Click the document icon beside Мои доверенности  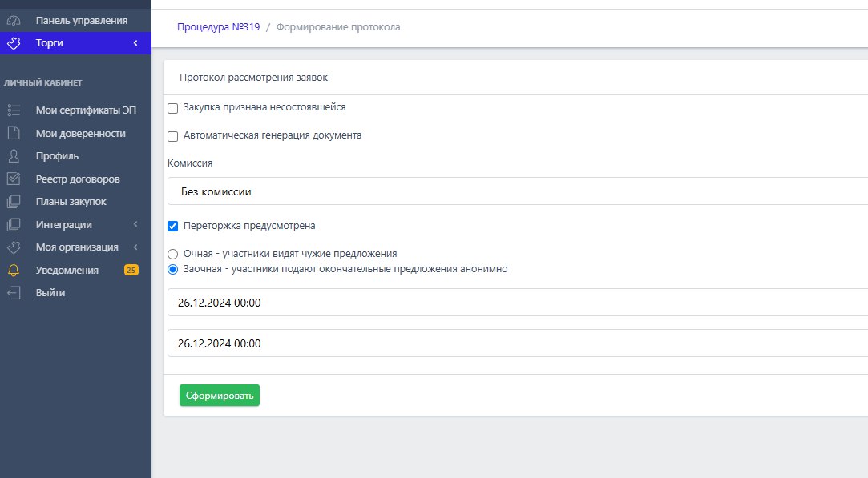[x=13, y=134]
